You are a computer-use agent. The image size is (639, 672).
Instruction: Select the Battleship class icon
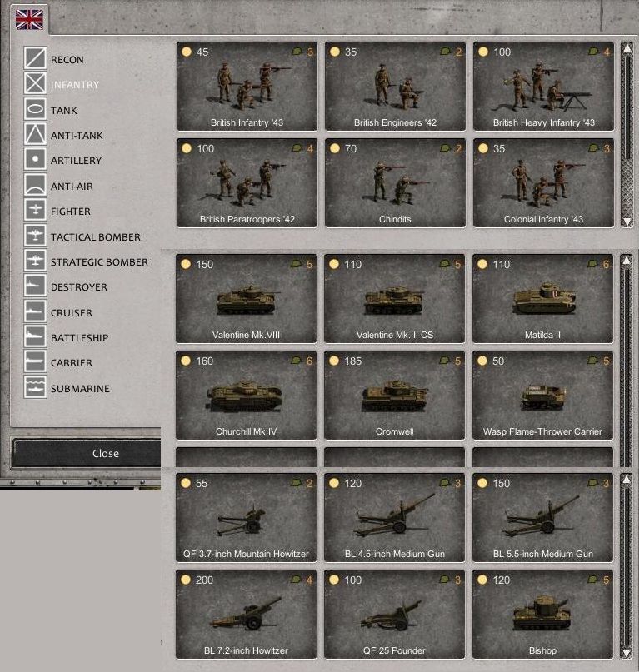(35, 336)
